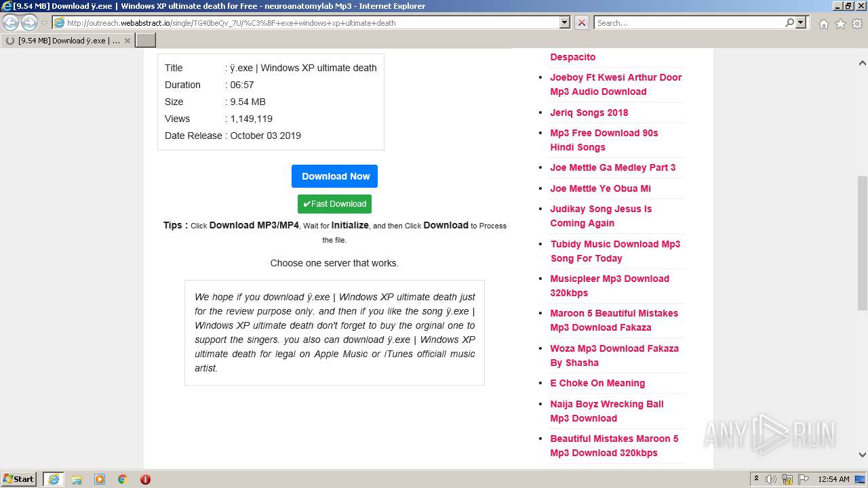Open the red shield taskbar icon

(145, 479)
